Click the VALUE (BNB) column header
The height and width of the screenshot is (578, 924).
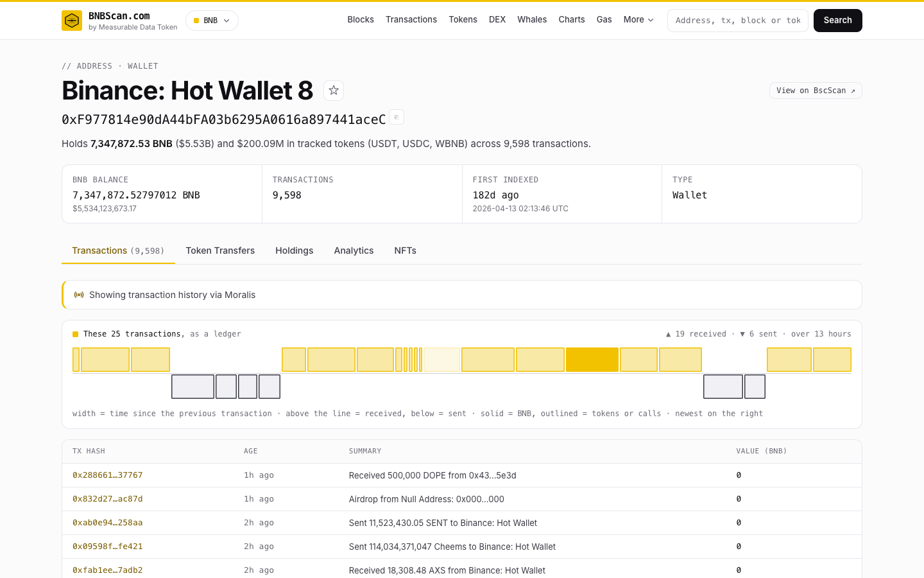[x=762, y=451]
